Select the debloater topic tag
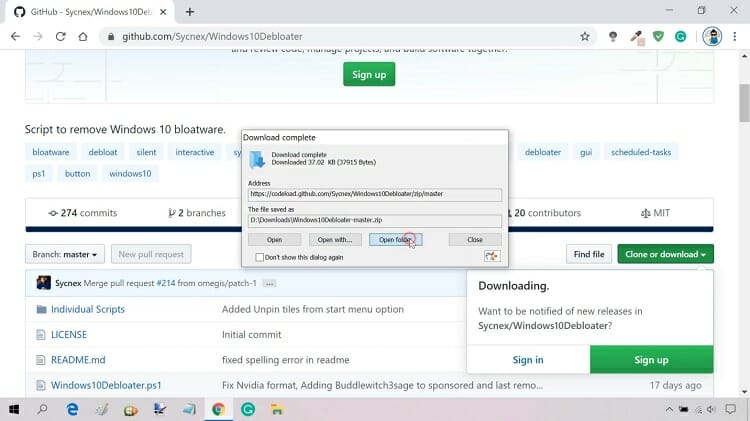The image size is (750, 421). [542, 152]
